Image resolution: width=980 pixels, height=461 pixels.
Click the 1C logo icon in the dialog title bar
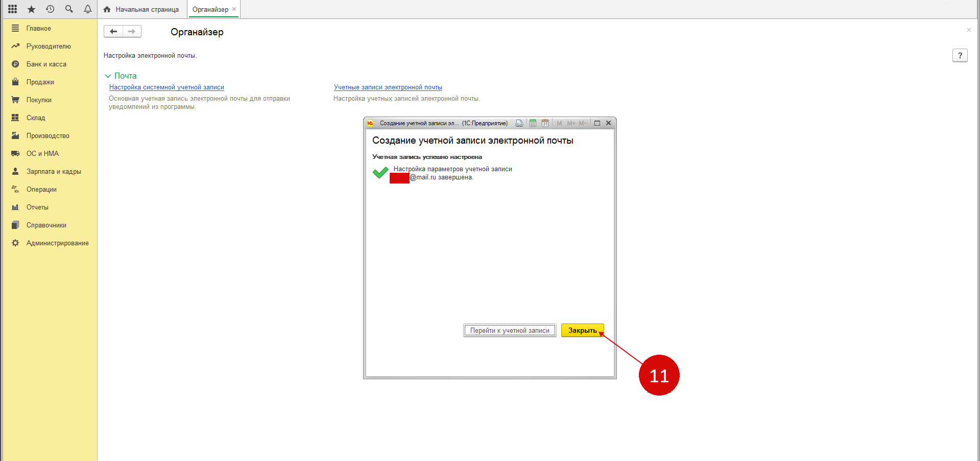tap(370, 123)
